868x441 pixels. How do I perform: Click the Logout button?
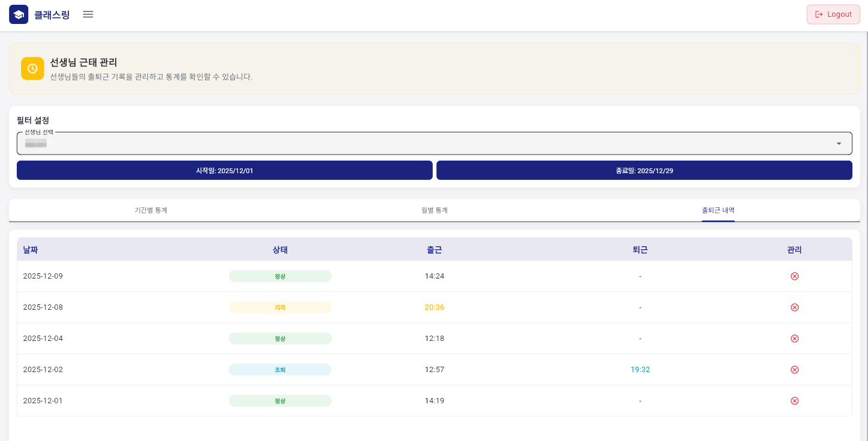click(833, 14)
